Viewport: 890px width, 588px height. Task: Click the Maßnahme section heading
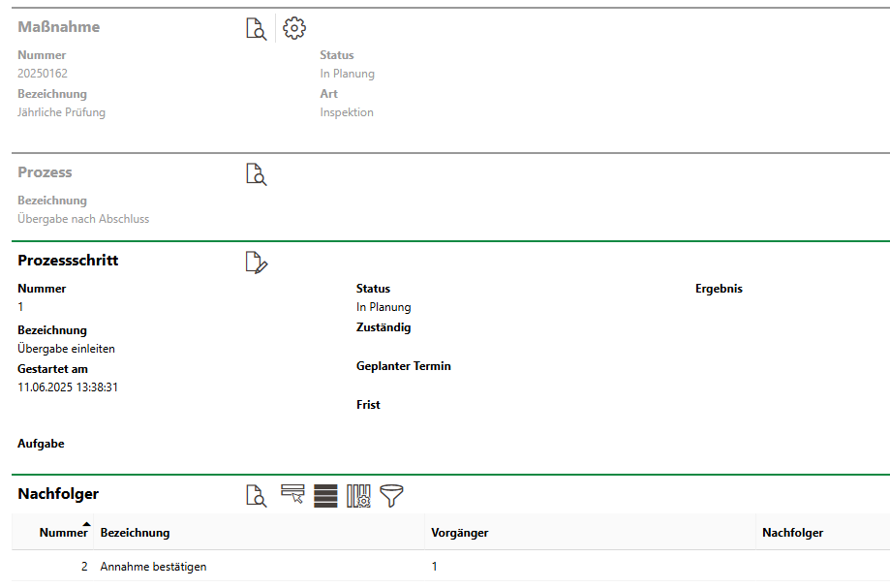point(58,27)
